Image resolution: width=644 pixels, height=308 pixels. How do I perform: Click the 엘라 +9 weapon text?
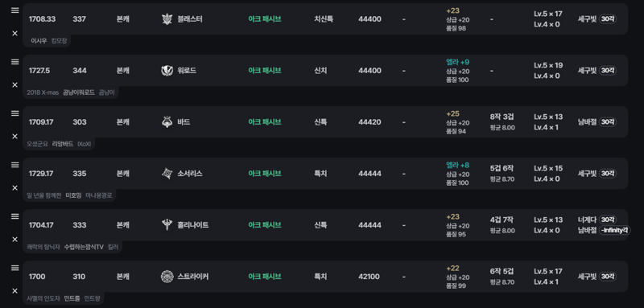[457, 63]
